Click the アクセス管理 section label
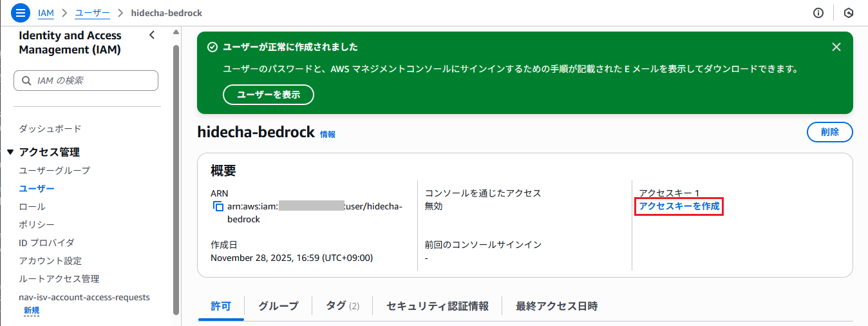This screenshot has width=868, height=326. tap(50, 152)
